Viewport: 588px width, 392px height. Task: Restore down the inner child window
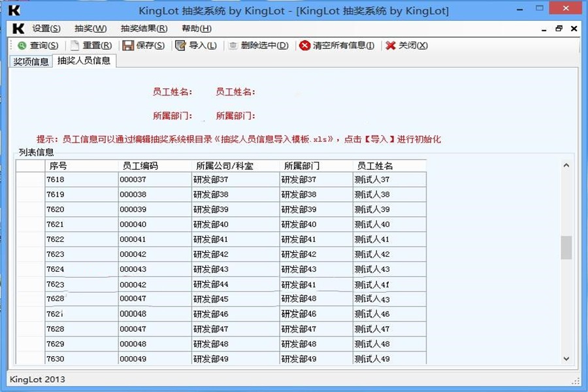click(x=559, y=29)
